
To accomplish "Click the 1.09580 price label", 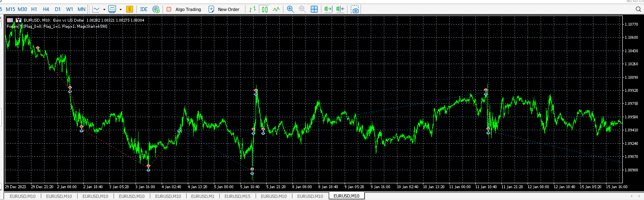I will pos(631,117).
